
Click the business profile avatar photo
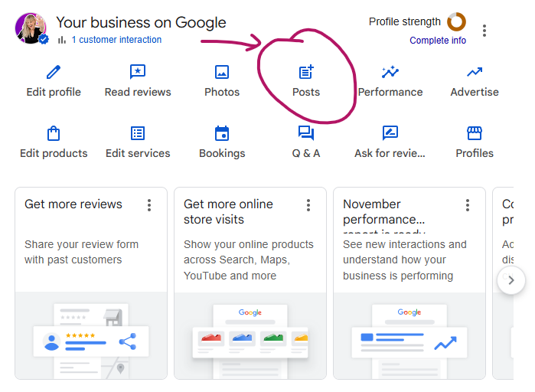pos(31,28)
